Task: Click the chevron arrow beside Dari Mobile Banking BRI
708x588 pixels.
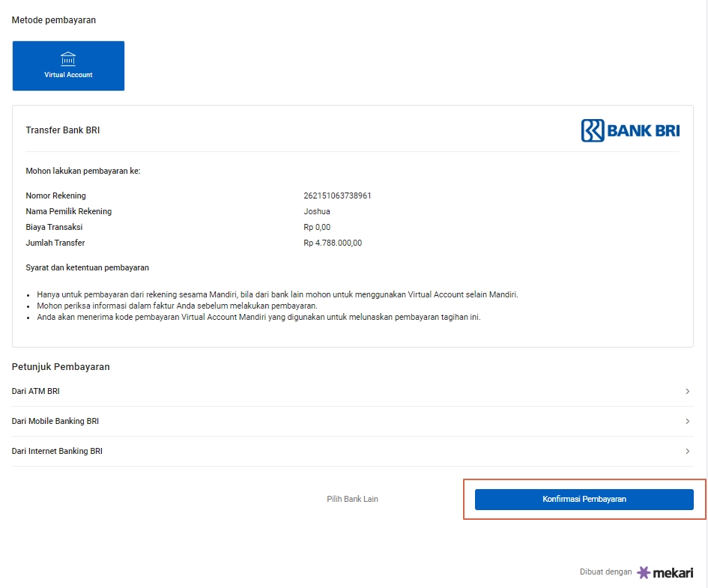Action: 687,422
